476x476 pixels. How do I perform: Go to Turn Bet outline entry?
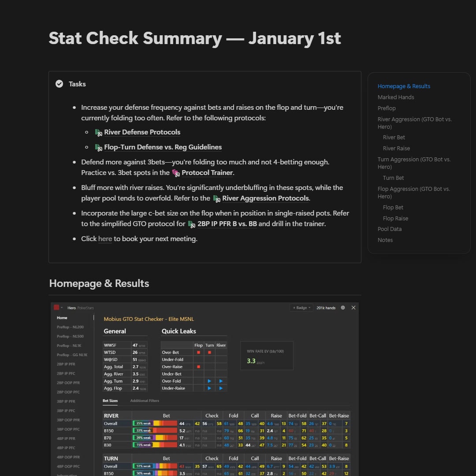[x=393, y=178]
